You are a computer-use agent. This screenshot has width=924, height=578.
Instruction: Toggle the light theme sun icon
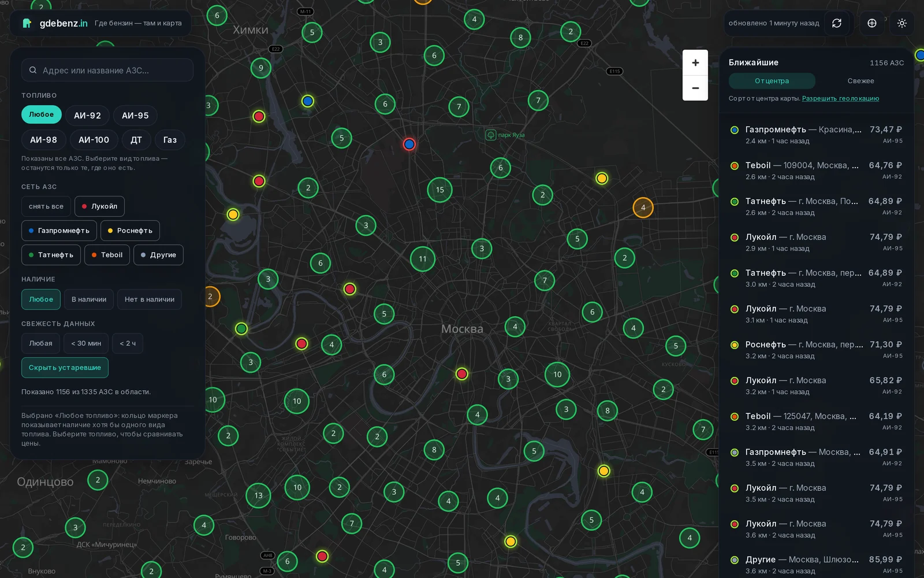[902, 23]
